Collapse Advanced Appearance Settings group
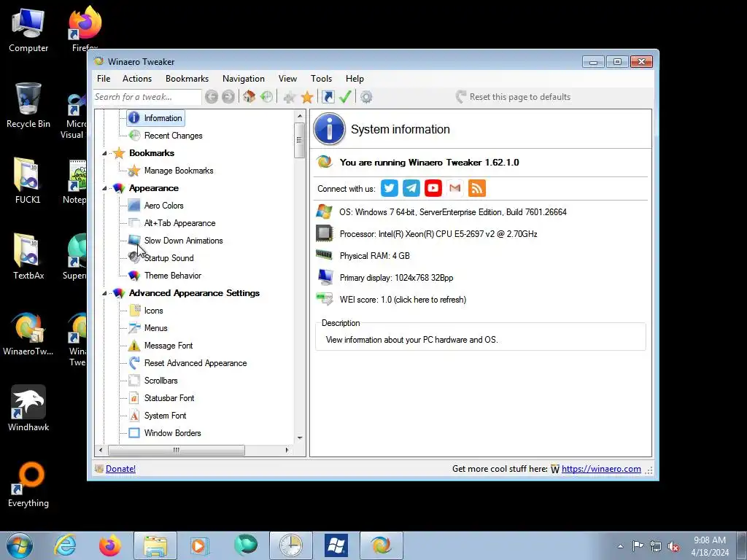Image resolution: width=747 pixels, height=560 pixels. (104, 293)
